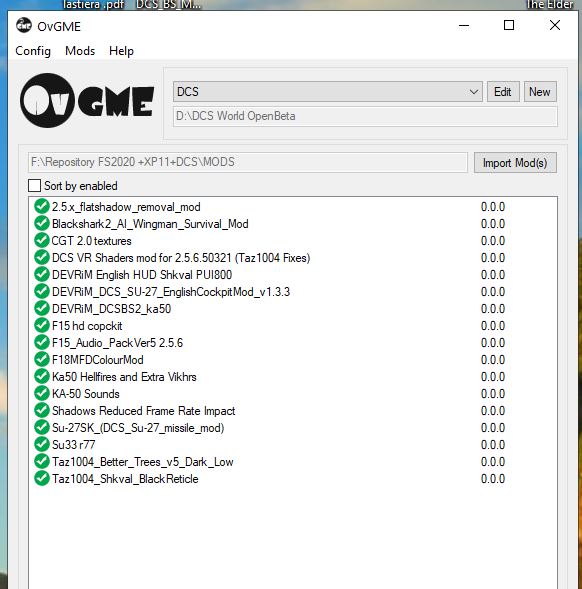
Task: Click green check icon for DCS VR Shaders mod
Action: (x=42, y=257)
